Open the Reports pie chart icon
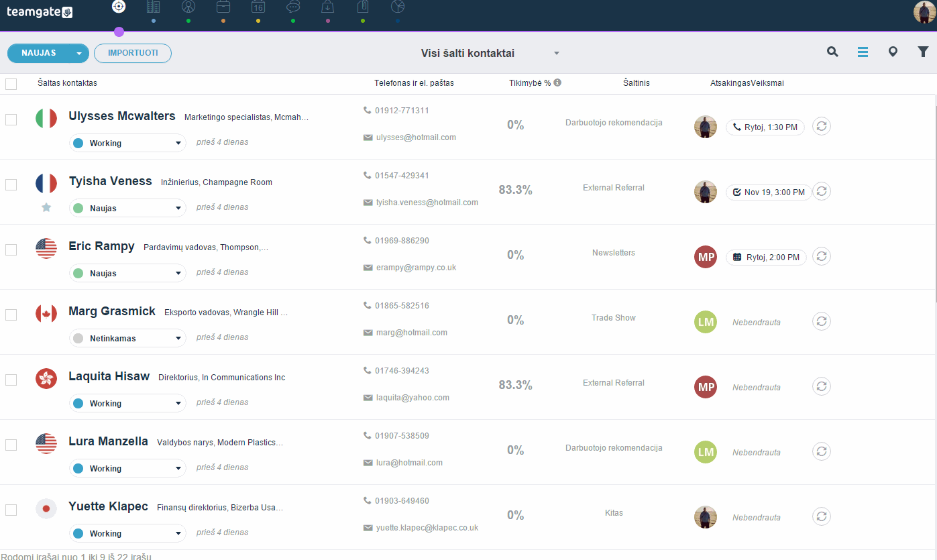The width and height of the screenshot is (937, 560). 398,7
